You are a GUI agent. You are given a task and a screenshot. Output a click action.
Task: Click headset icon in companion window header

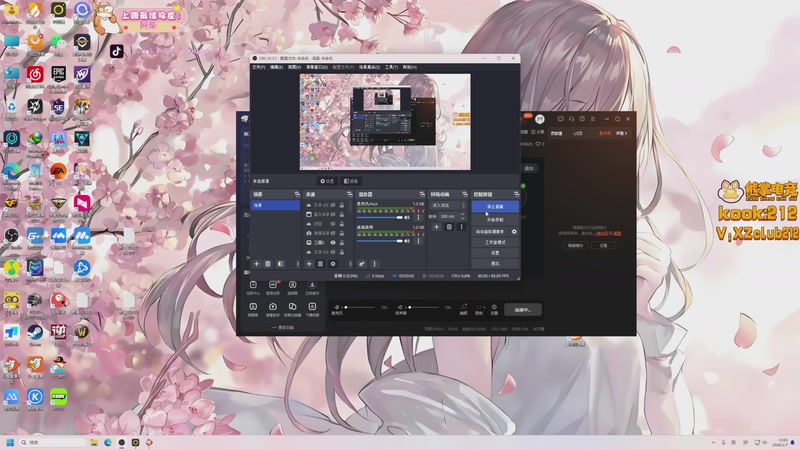(571, 119)
